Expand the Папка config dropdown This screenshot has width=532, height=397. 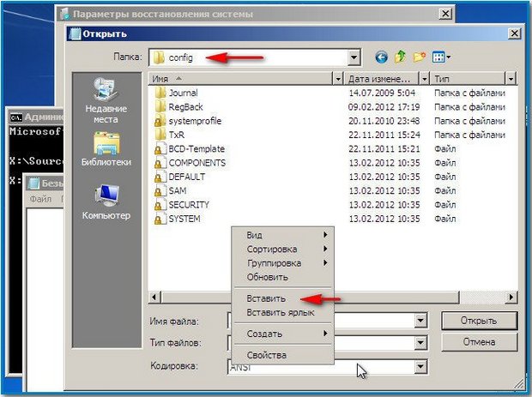pos(354,57)
